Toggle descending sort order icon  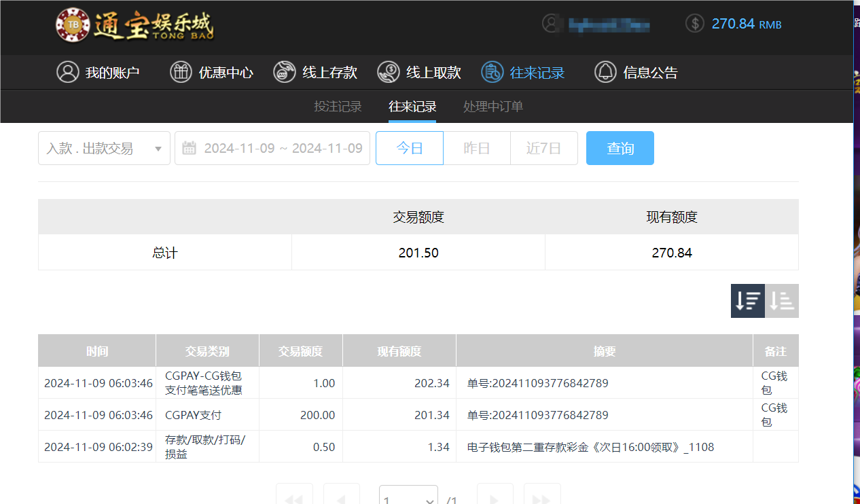pyautogui.click(x=747, y=300)
